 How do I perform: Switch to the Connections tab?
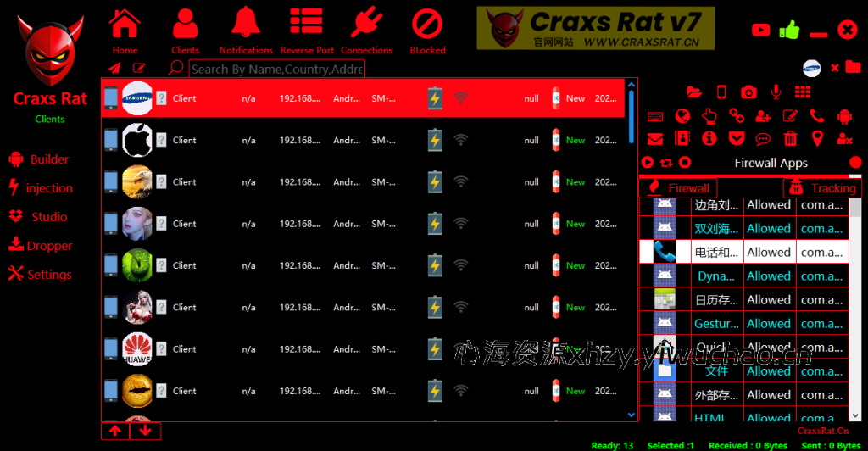coord(366,31)
